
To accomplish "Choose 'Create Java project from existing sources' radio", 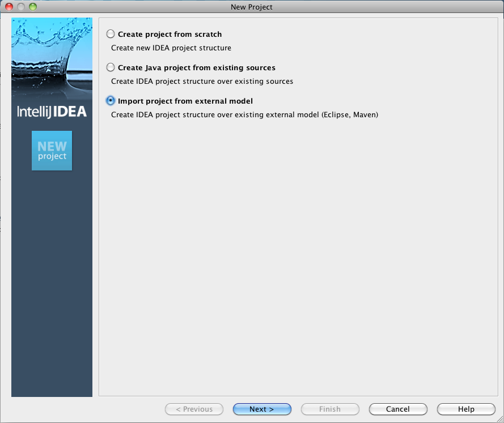I will tap(111, 67).
